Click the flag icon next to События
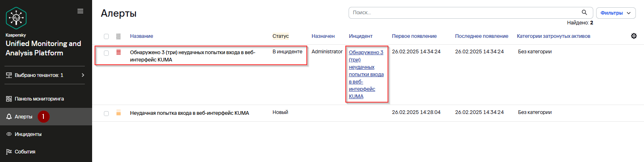The height and width of the screenshot is (162, 644). (x=9, y=151)
